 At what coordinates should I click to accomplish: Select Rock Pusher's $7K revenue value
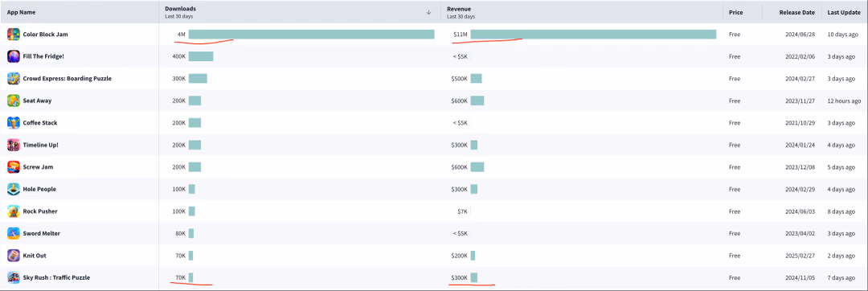click(462, 211)
